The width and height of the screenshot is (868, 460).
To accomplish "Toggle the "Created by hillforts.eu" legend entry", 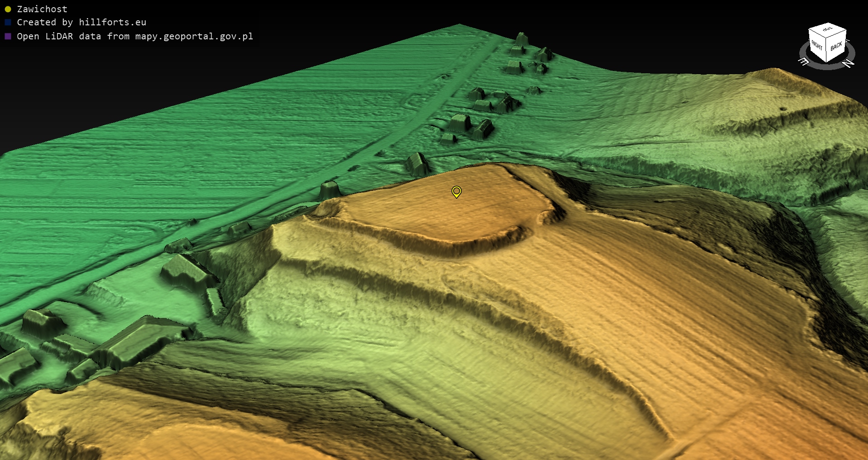I will tap(81, 22).
